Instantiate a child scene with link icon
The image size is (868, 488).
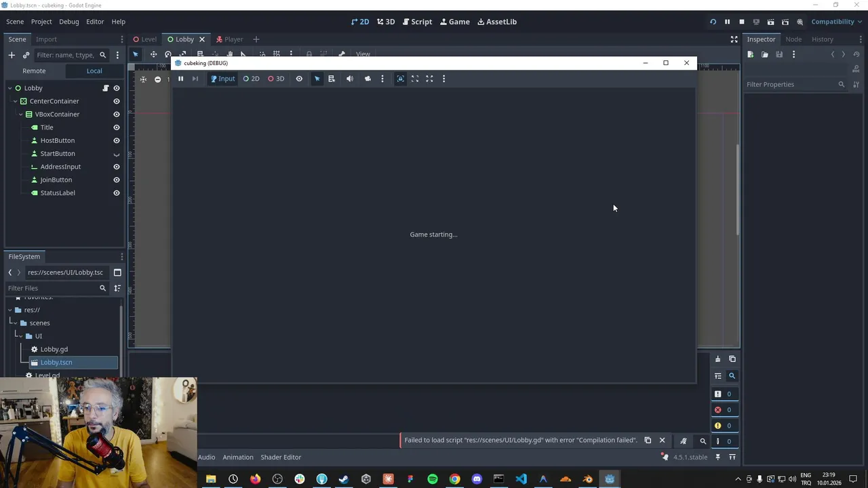(x=26, y=55)
